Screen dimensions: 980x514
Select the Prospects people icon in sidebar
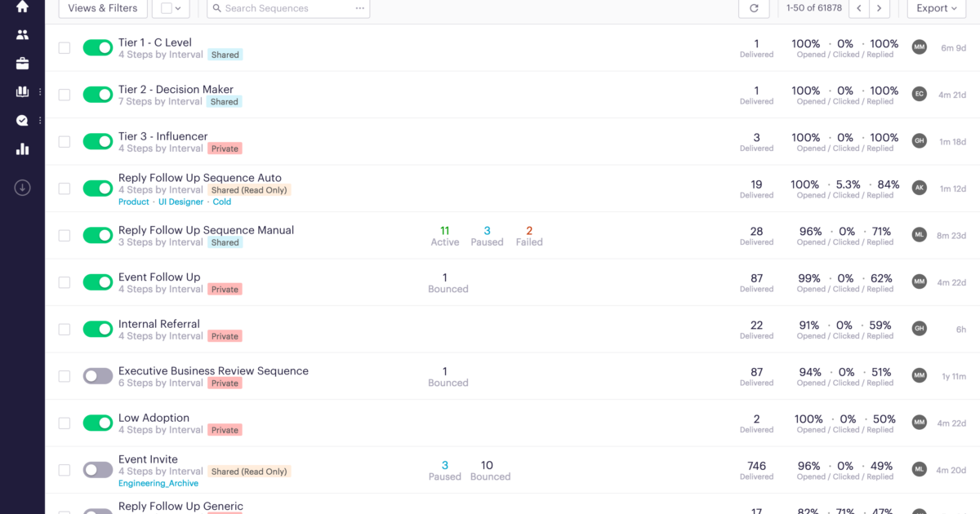21,34
